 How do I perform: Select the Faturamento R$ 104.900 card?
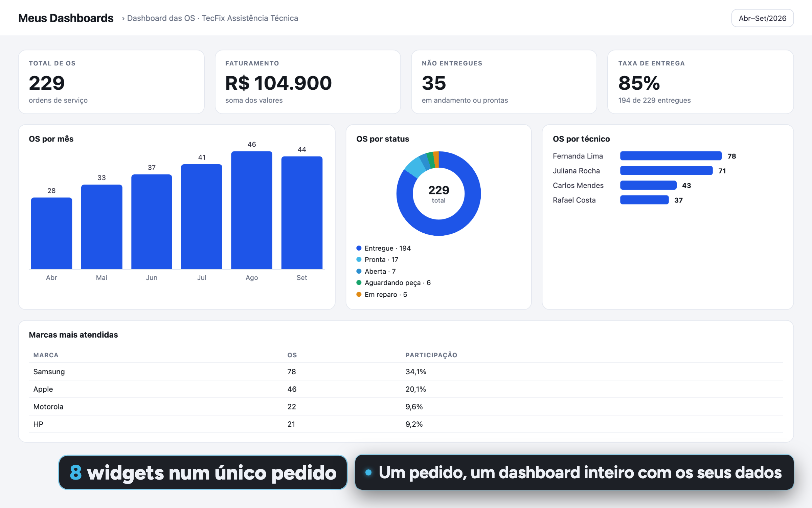coord(308,82)
